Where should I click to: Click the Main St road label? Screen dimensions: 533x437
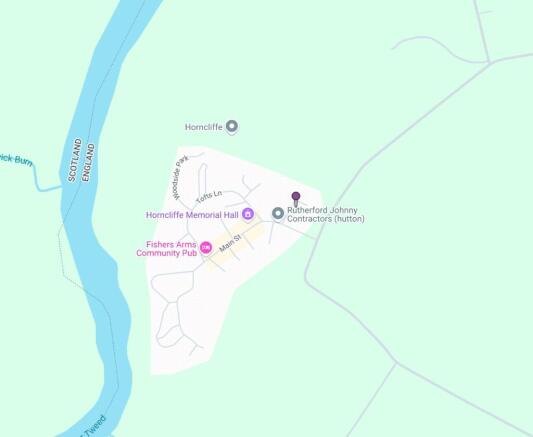(230, 243)
